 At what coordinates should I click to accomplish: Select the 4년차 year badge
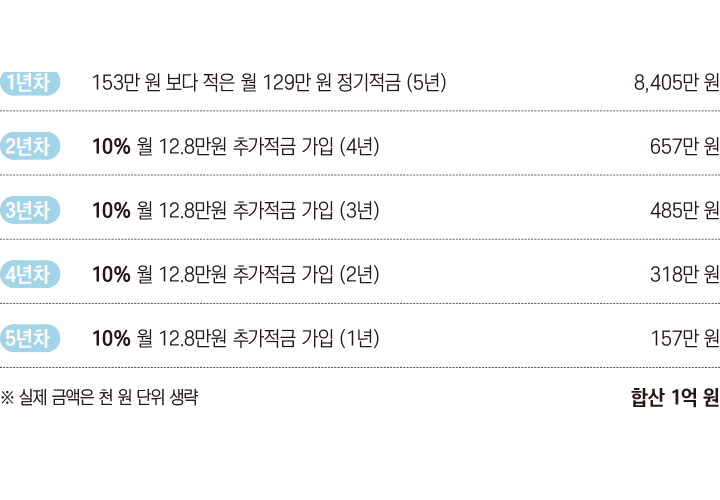click(31, 274)
